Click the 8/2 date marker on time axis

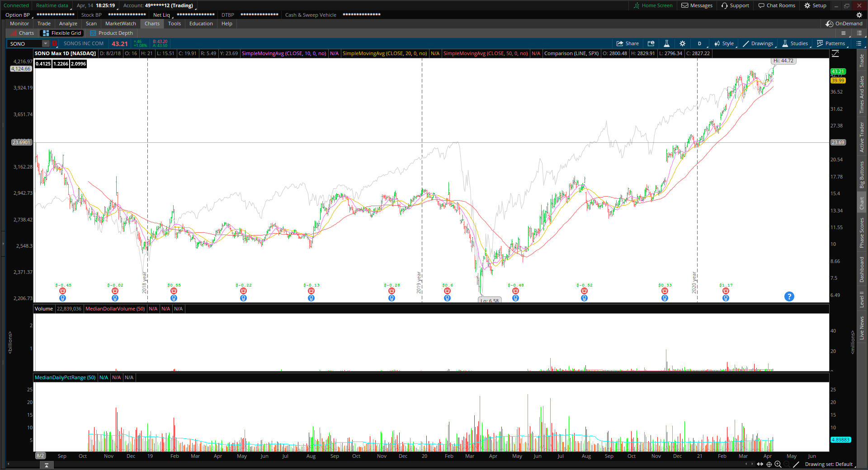pyautogui.click(x=40, y=456)
